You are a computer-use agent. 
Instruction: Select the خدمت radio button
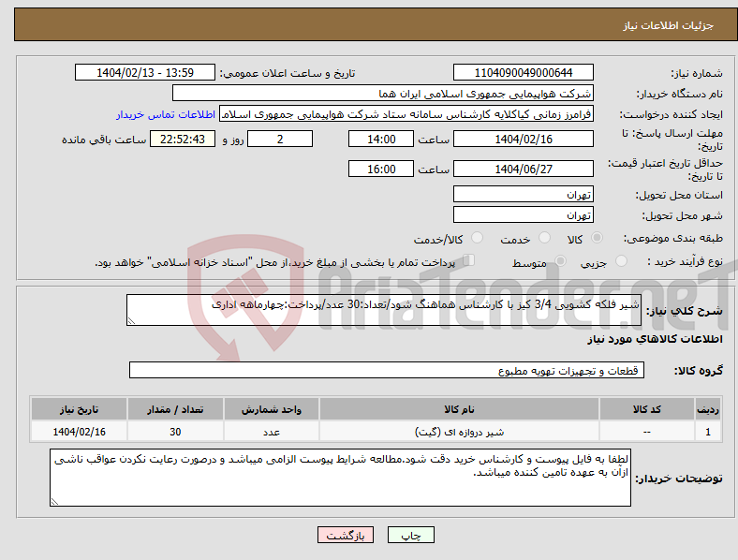click(544, 238)
